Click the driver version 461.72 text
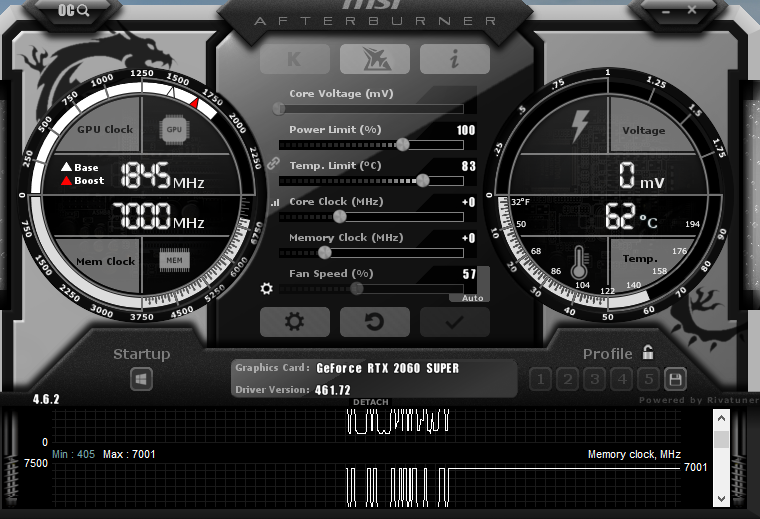 click(x=332, y=390)
